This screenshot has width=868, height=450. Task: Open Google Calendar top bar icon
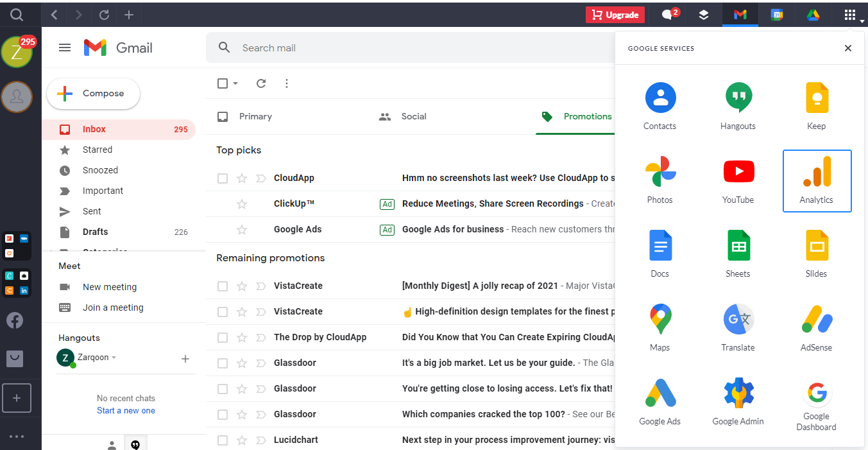[x=777, y=15]
